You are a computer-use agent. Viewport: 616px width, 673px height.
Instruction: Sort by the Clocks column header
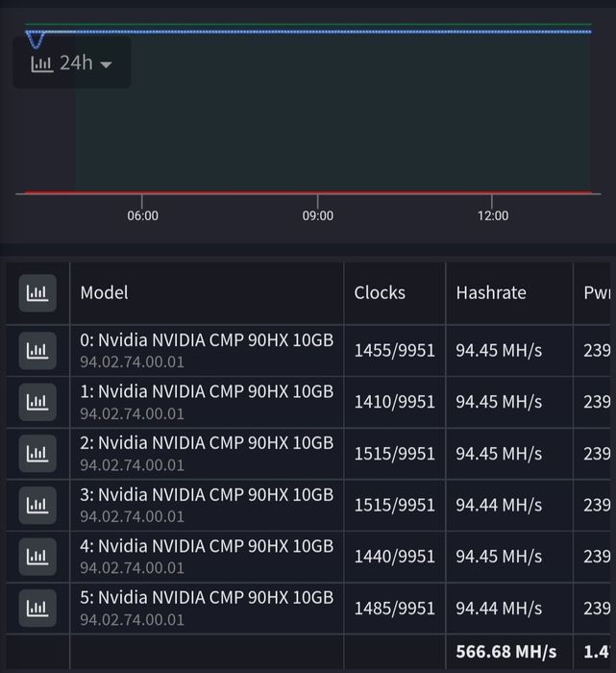pyautogui.click(x=380, y=292)
